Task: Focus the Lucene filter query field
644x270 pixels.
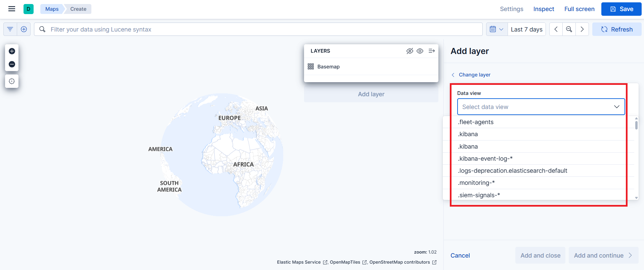Action: [258, 29]
